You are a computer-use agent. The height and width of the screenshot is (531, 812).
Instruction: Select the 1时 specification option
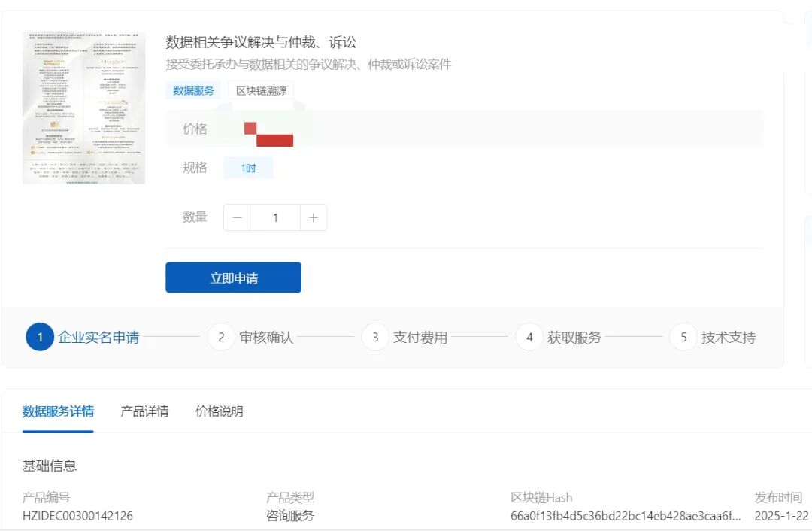tap(248, 167)
